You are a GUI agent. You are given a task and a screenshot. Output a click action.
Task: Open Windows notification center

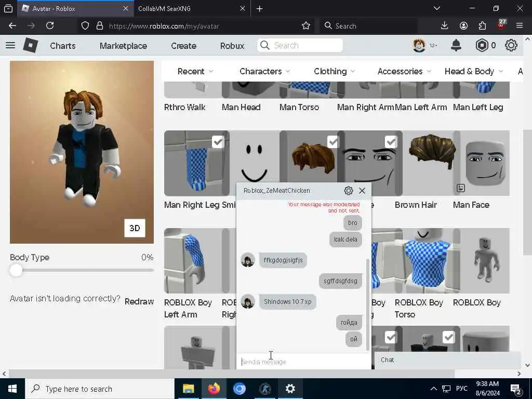516,389
